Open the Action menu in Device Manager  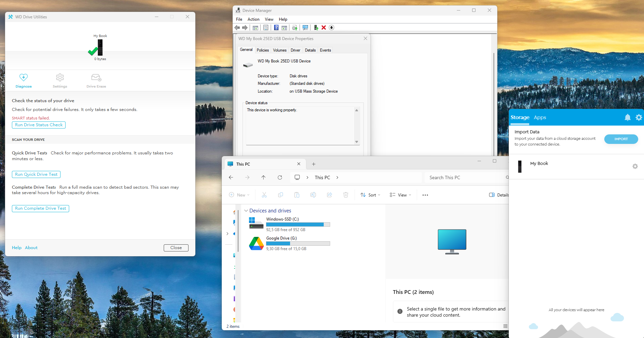(253, 19)
